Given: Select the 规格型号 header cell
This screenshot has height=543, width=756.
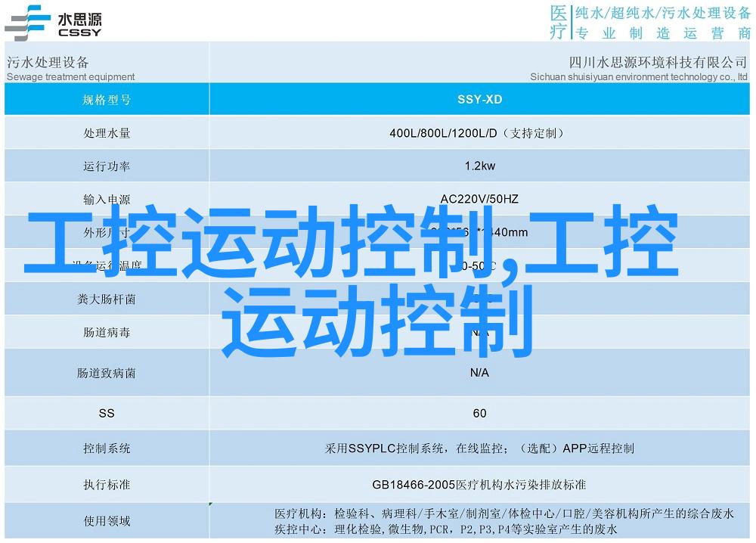Looking at the screenshot, I should [107, 100].
